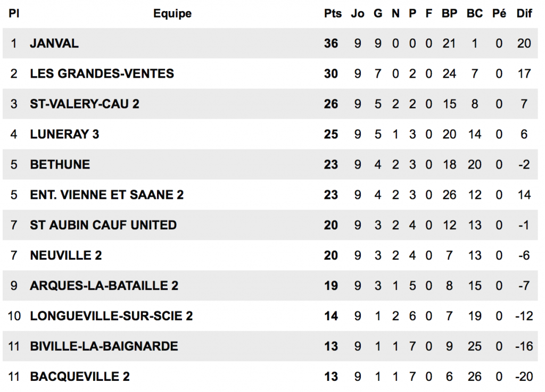Open BIVILLE-LA-BAIGNARDE team entry

click(104, 347)
